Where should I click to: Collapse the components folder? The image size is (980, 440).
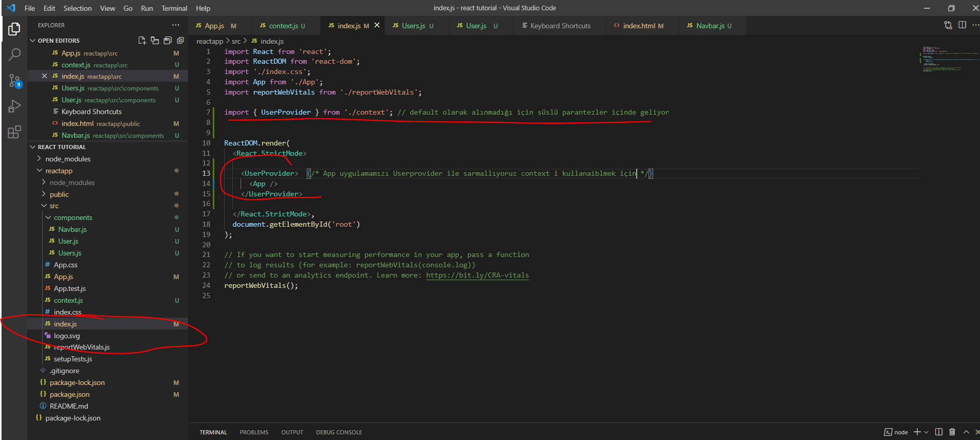73,217
